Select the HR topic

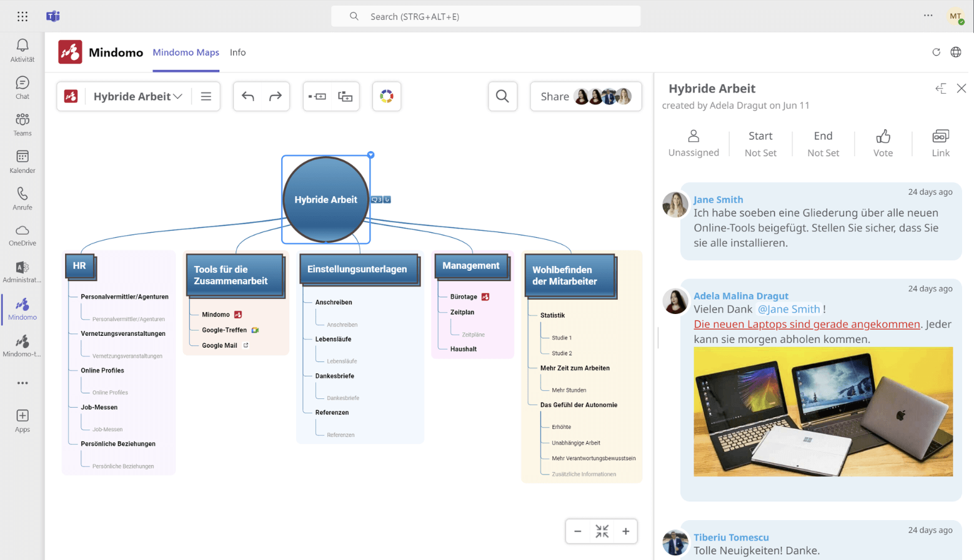(79, 266)
